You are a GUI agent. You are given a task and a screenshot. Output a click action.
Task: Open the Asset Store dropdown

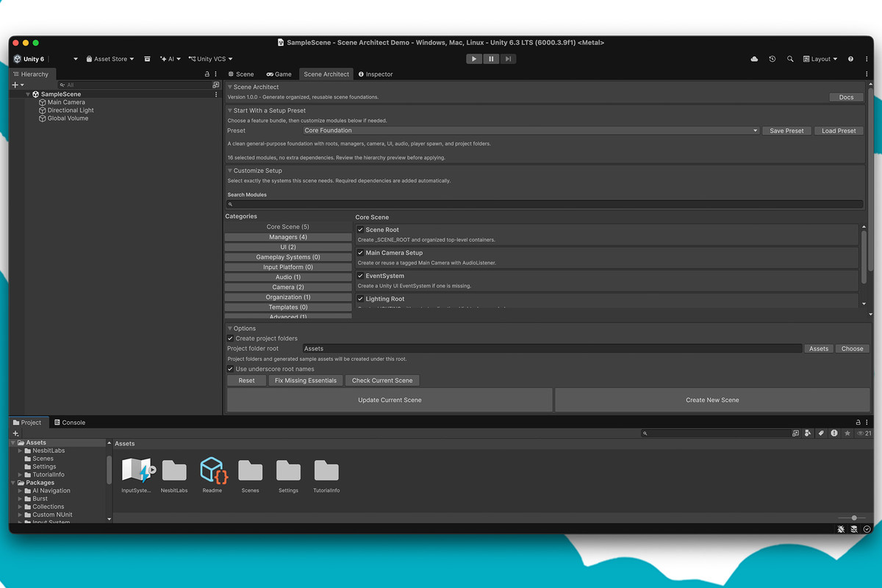(x=110, y=59)
